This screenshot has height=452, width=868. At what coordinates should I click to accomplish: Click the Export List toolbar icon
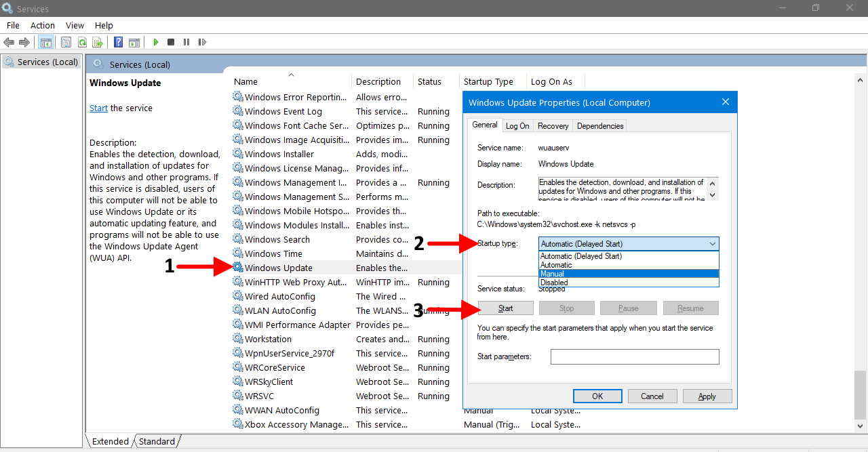[x=98, y=42]
